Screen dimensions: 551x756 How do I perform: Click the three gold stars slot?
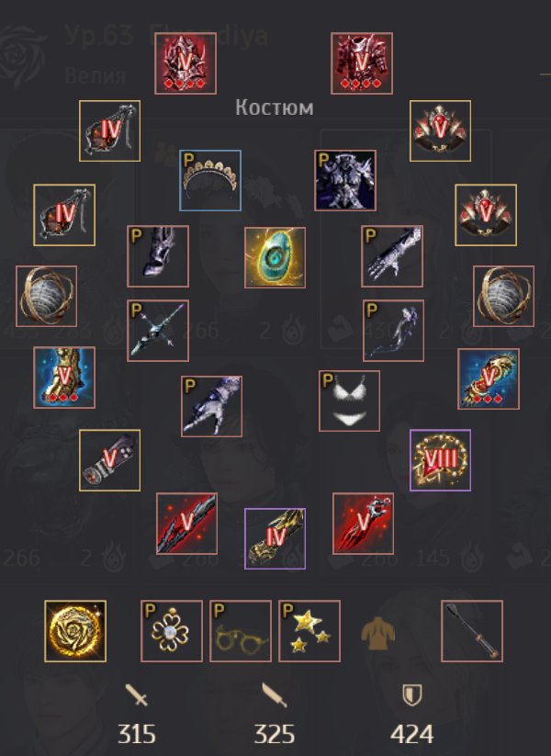point(309,631)
